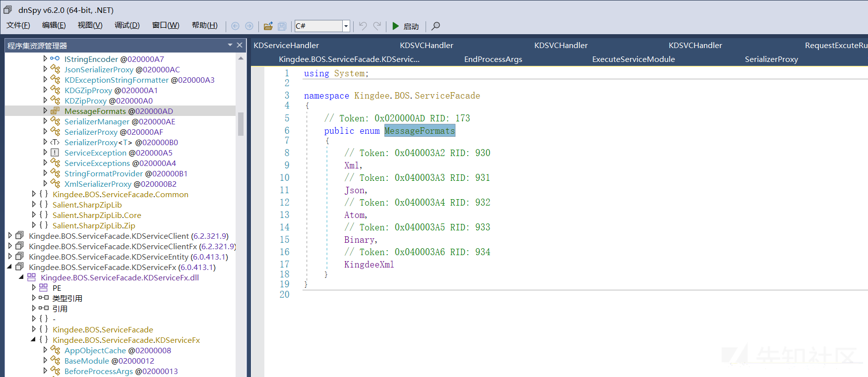Select XmlSerializerProxy @020000B2 tree item
Screen dimensions: 868x377
tap(121, 184)
